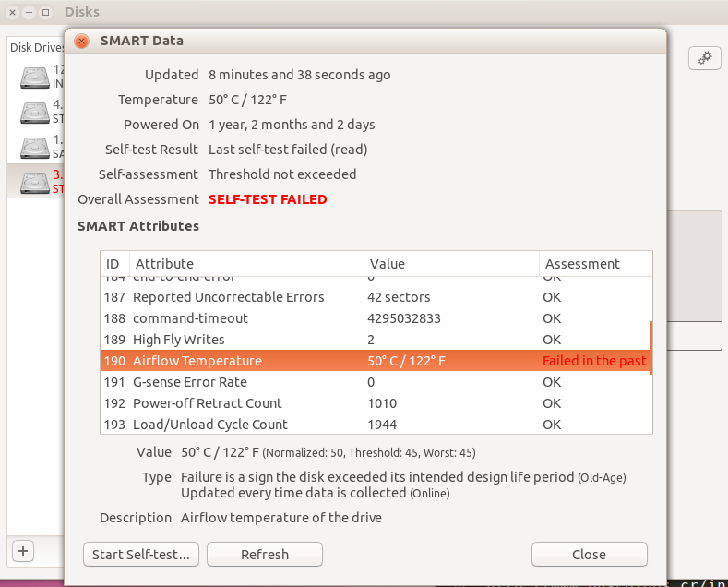
Task: Click the 4295032833 value cell
Action: (x=404, y=318)
